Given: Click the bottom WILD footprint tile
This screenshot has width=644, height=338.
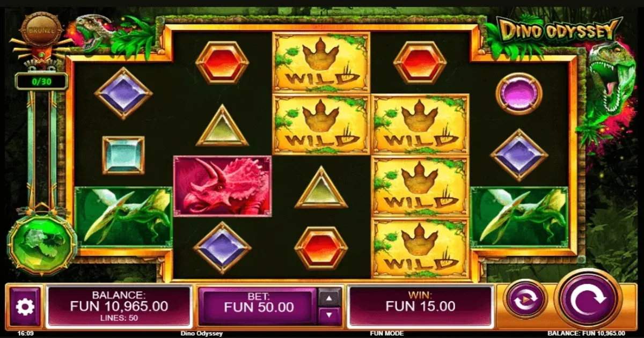Looking at the screenshot, I should (420, 247).
